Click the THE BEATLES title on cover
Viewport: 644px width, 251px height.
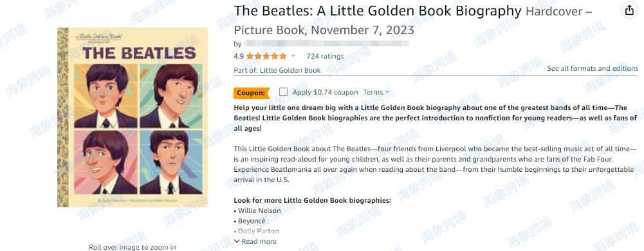(x=139, y=53)
